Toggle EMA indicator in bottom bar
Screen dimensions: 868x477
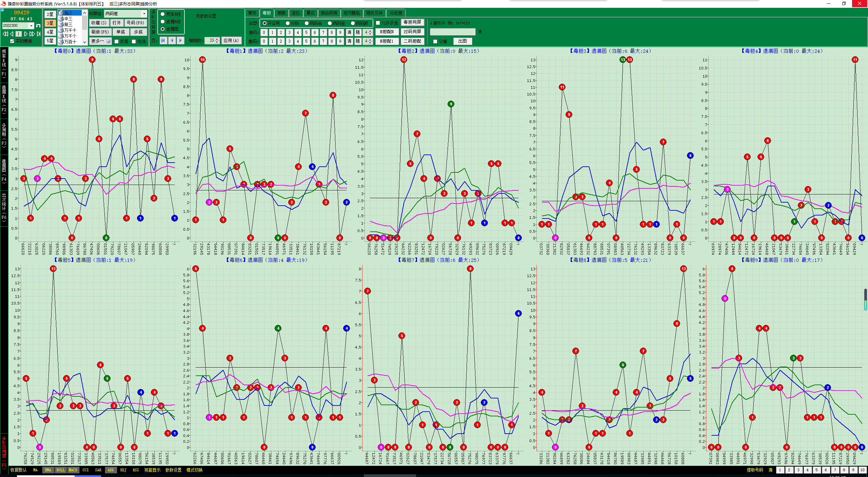48,470
